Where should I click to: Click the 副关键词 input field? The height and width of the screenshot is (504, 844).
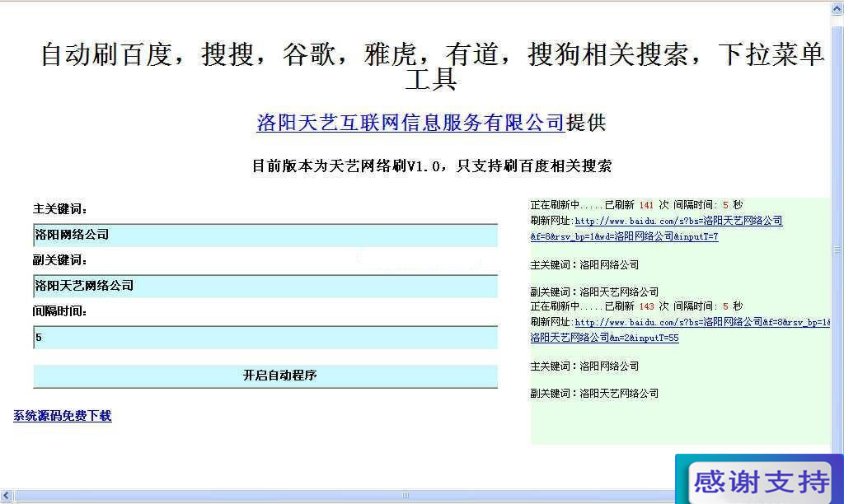point(265,286)
